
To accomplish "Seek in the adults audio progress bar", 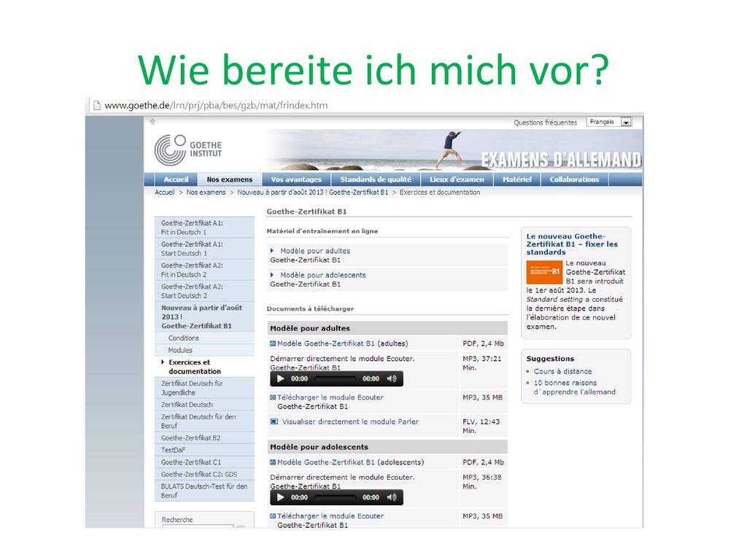I will pyautogui.click(x=335, y=379).
